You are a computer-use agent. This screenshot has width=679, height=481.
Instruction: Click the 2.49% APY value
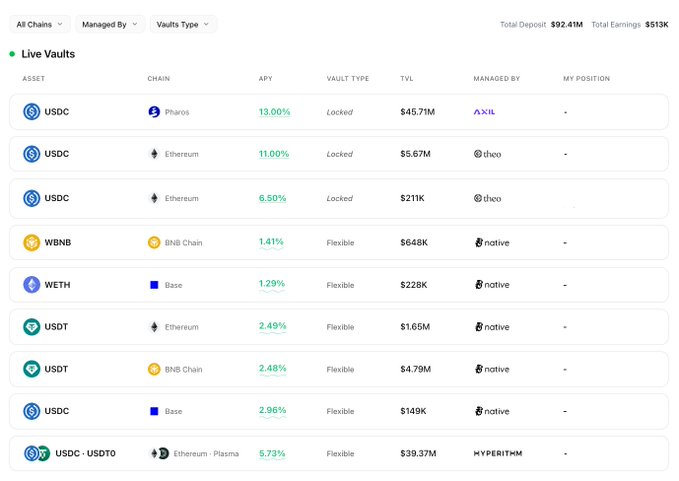(272, 326)
